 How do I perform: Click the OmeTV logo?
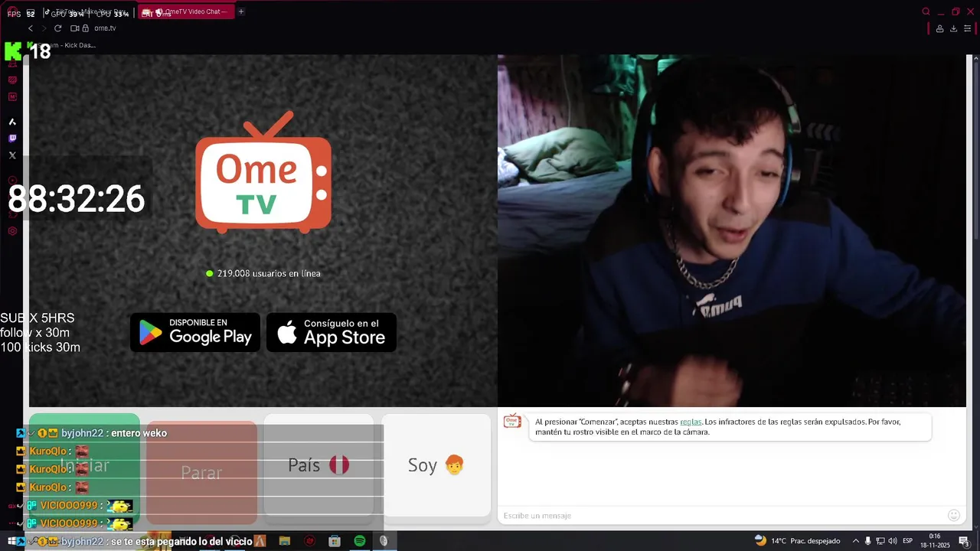263,172
